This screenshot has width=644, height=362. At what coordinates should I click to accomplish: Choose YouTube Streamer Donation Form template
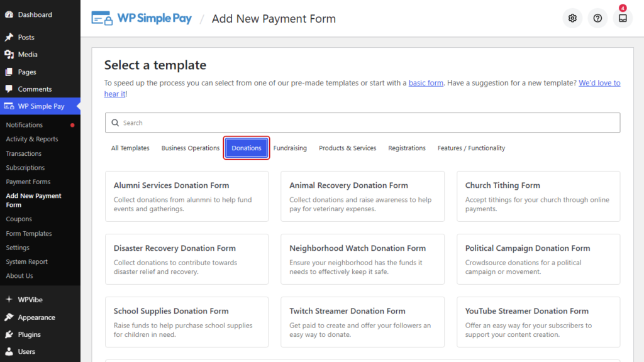[x=538, y=322]
